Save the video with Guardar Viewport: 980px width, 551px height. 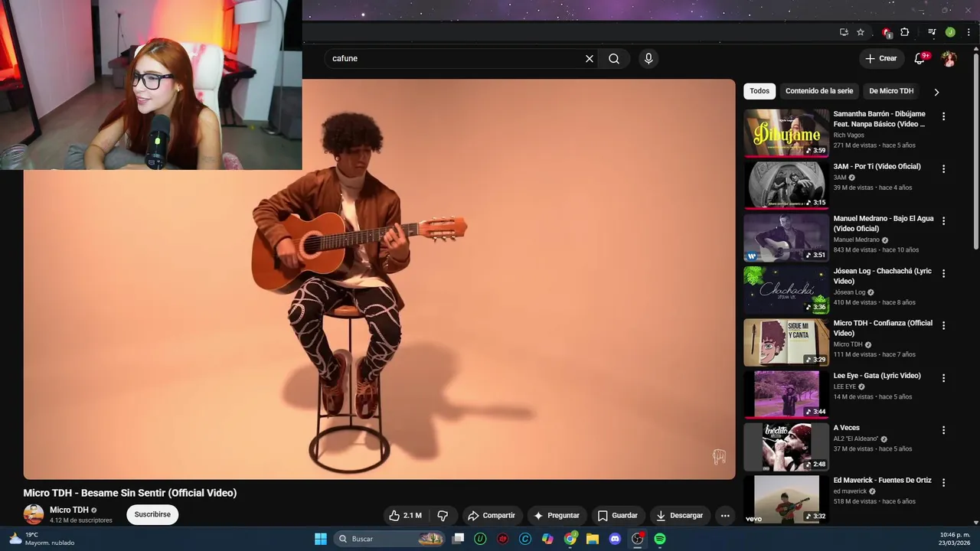coord(618,516)
